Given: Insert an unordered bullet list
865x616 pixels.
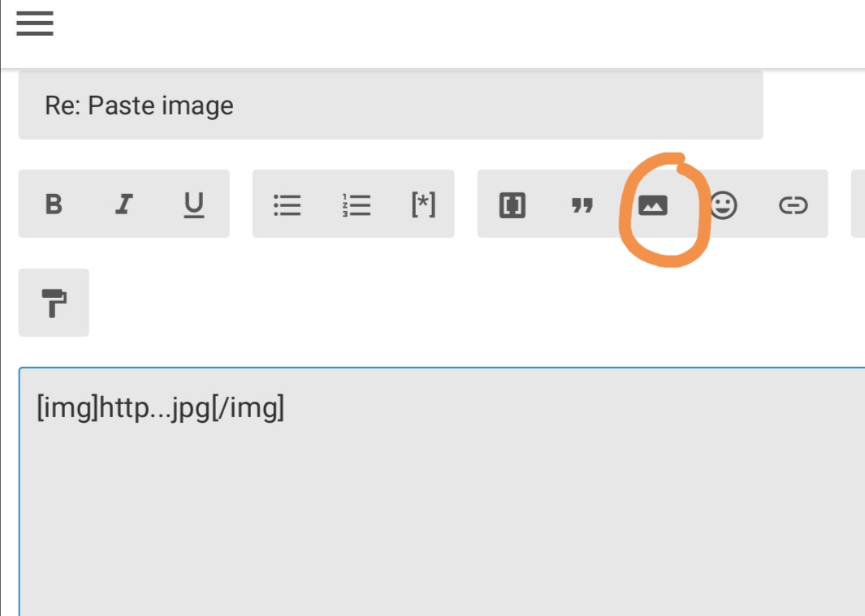Looking at the screenshot, I should point(287,205).
